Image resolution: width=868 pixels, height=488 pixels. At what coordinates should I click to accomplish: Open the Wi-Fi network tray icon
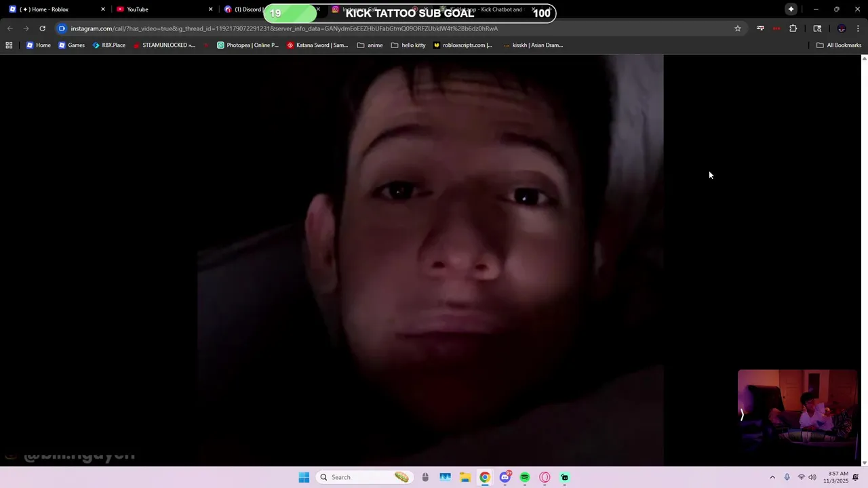pos(802,477)
